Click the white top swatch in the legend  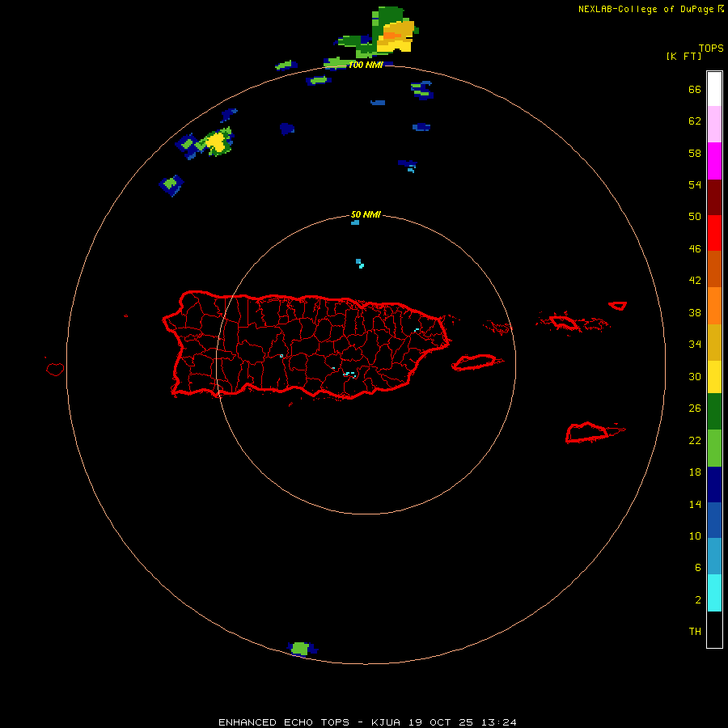[714, 89]
